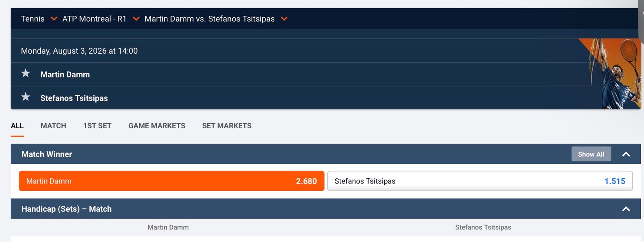Click the Martin Damm player name in header

[65, 75]
